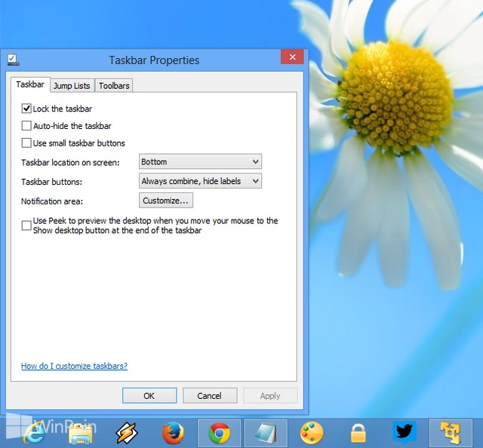Open File Explorer from the taskbar
483x448 pixels.
pyautogui.click(x=80, y=434)
